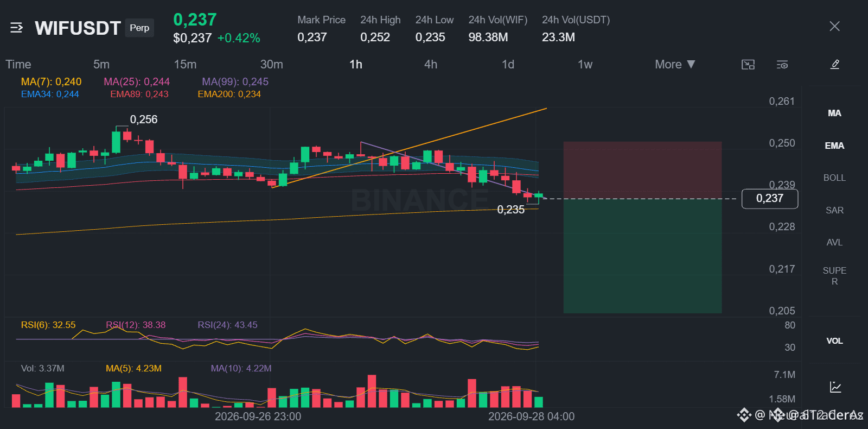Toggle the MA indicator
This screenshot has width=868, height=429.
[834, 113]
